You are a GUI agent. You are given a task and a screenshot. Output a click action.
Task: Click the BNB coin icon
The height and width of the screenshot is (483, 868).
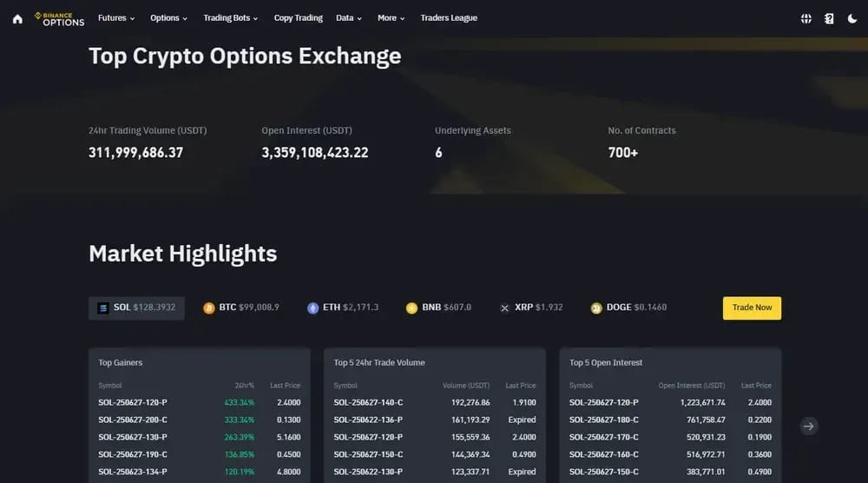411,308
